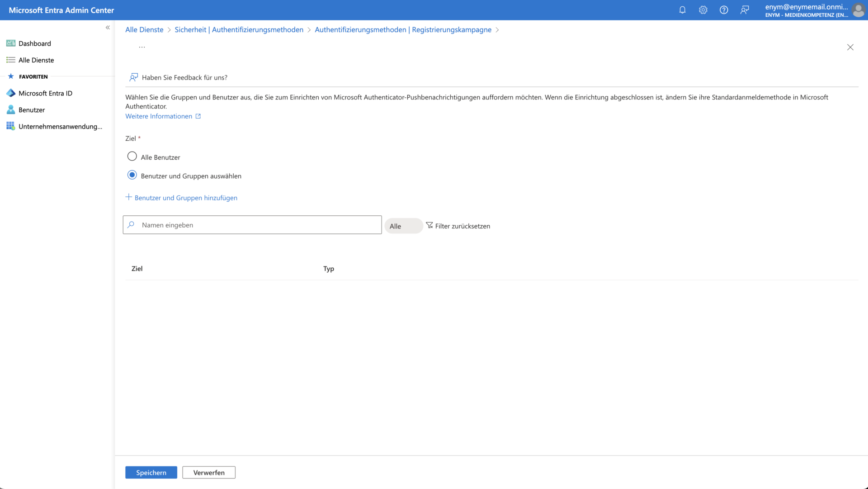
Task: Collapse the left sidebar with double chevron
Action: tap(108, 28)
